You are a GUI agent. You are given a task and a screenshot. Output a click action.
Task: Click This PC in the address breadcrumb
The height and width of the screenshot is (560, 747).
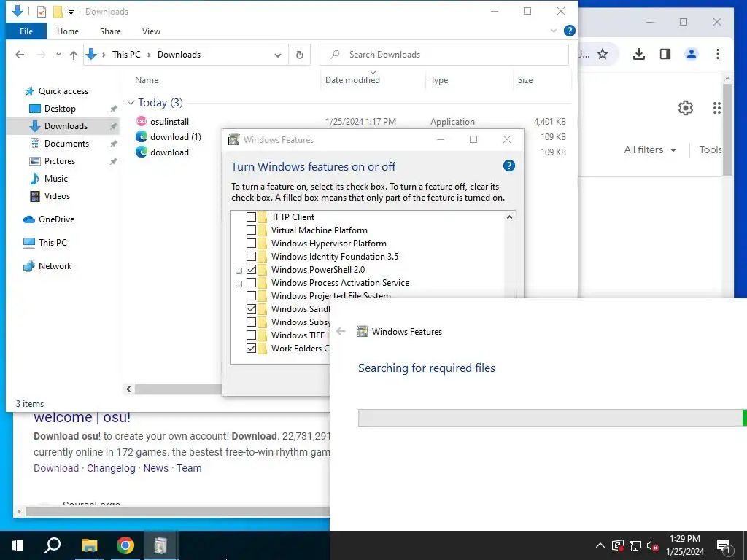point(126,55)
